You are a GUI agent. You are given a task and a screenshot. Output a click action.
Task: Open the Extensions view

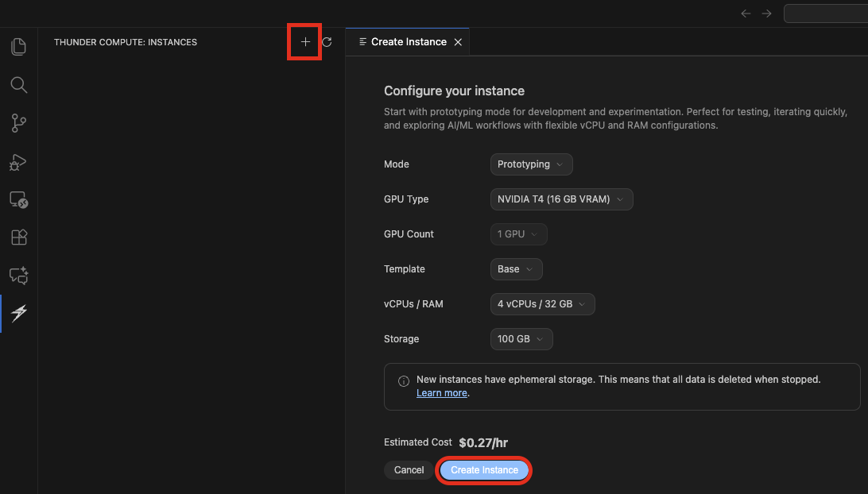tap(17, 237)
